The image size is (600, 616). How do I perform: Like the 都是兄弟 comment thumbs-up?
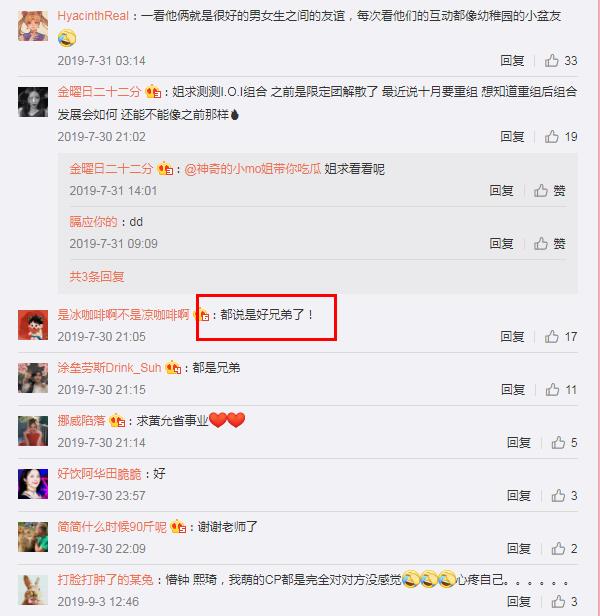[552, 390]
